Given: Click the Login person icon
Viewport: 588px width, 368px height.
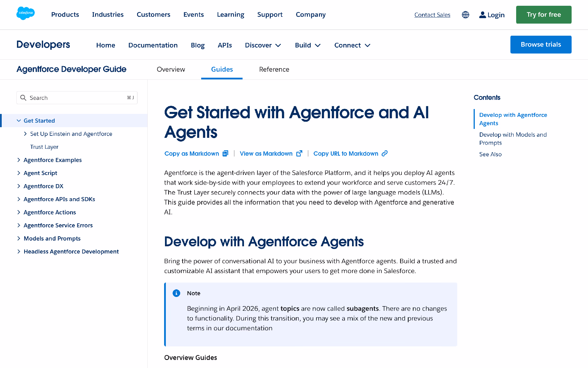Looking at the screenshot, I should point(482,15).
